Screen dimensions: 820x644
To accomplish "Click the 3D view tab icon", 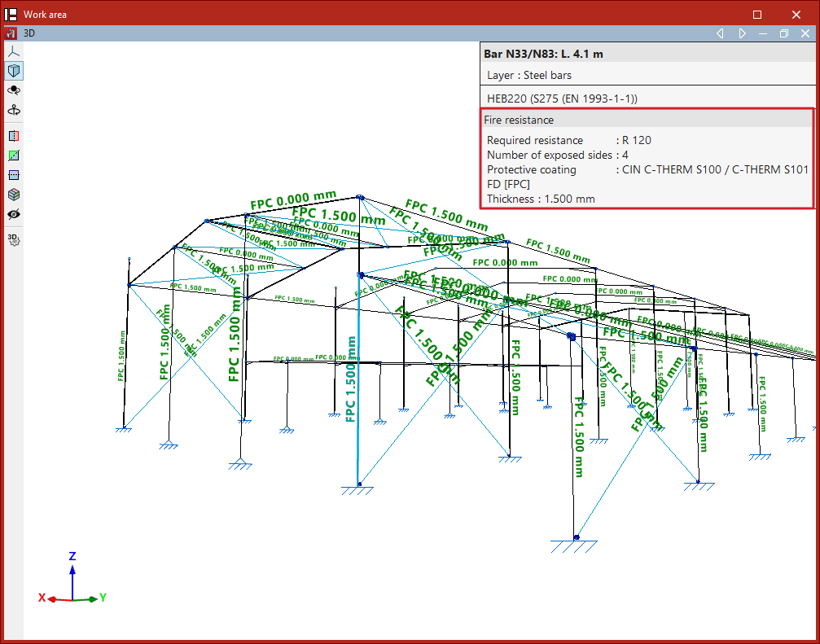I will [11, 34].
